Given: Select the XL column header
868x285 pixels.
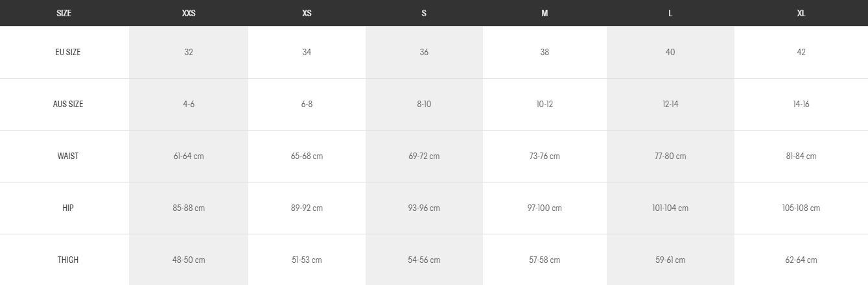Looking at the screenshot, I should point(801,13).
